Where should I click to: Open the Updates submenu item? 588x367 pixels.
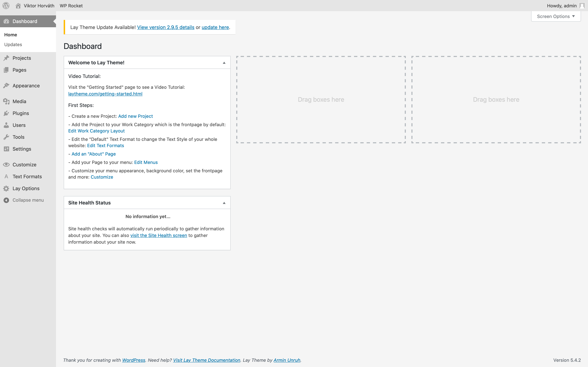click(13, 45)
